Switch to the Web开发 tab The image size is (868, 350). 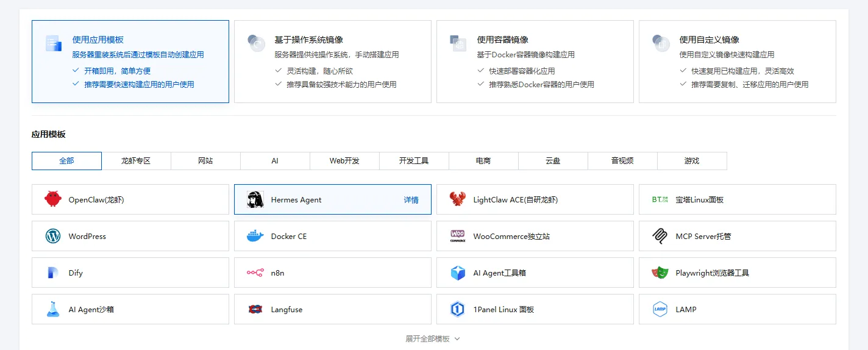[x=344, y=161]
